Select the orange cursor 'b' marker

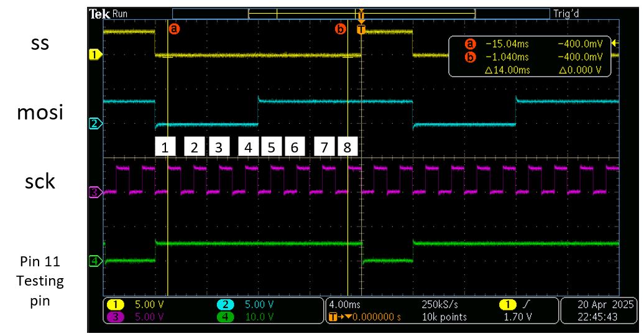click(340, 29)
